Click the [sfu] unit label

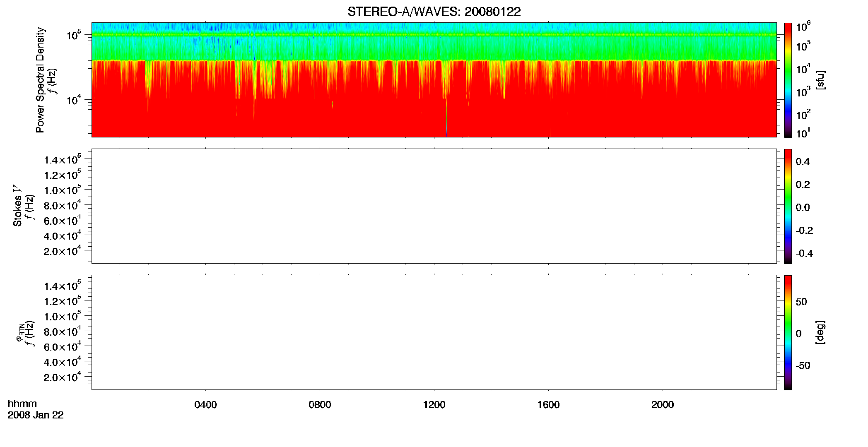[820, 80]
